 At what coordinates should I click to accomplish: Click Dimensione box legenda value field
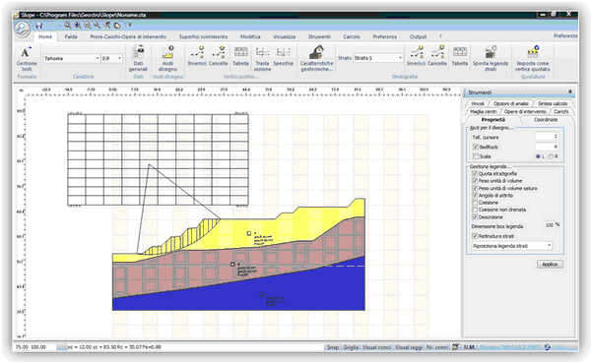tap(549, 225)
